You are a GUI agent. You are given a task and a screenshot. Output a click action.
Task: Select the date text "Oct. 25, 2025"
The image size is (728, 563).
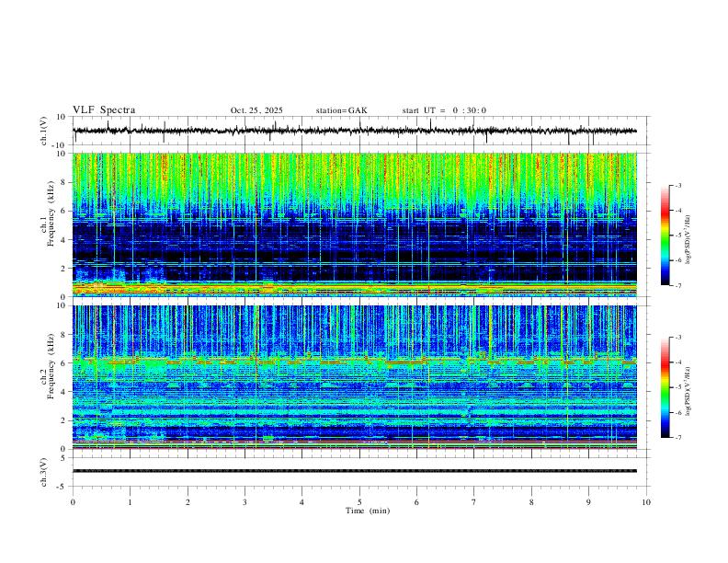pos(256,110)
